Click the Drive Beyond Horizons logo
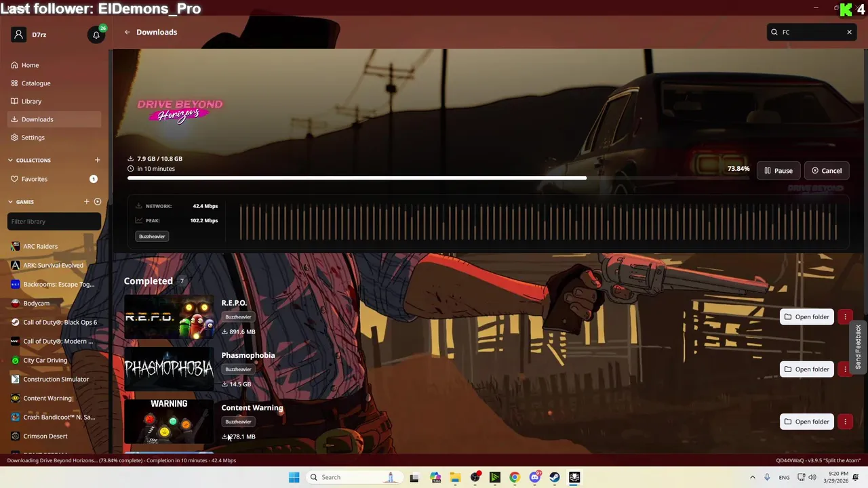 coord(180,110)
